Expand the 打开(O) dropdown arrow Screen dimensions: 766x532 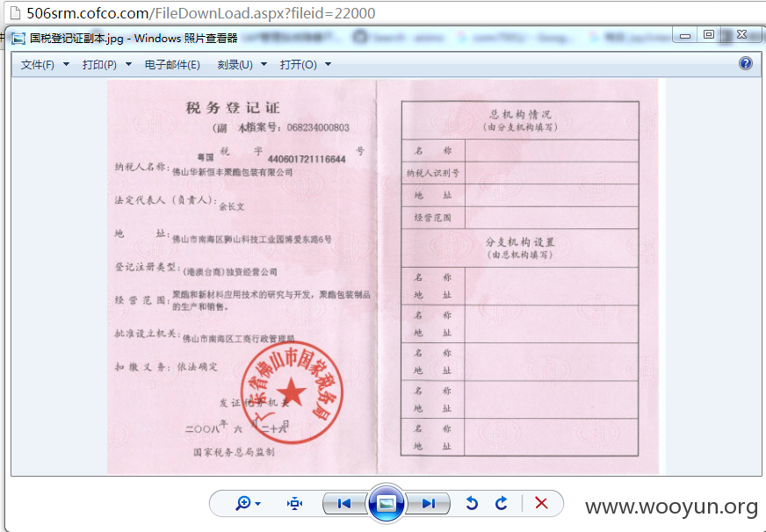point(328,64)
